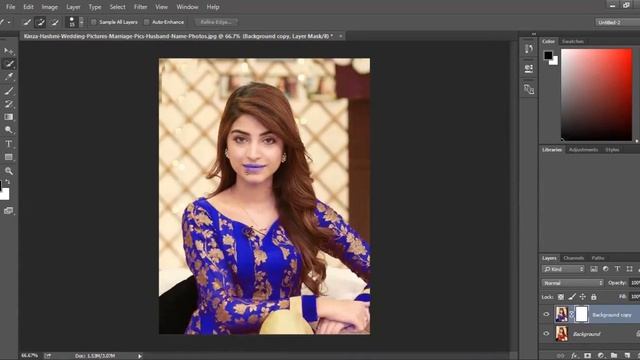Screen dimensions: 640x360
Task: Switch to the Adjustments tab
Action: point(583,150)
